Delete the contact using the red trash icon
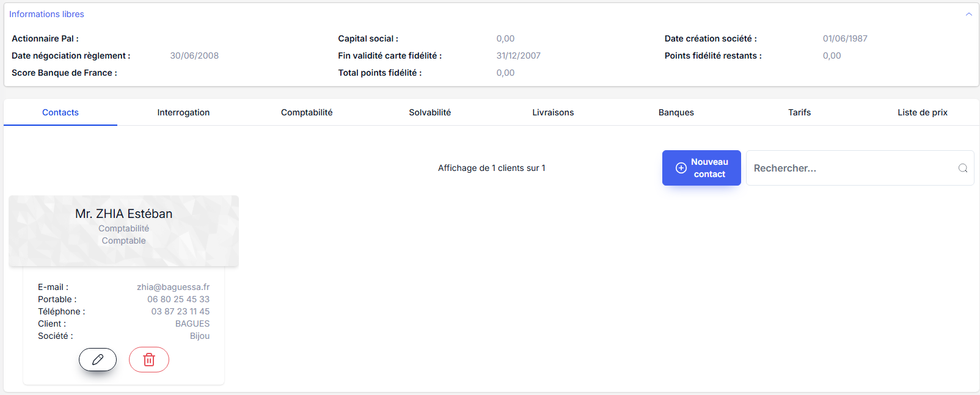Screen dimensions: 980x395 pyautogui.click(x=148, y=360)
